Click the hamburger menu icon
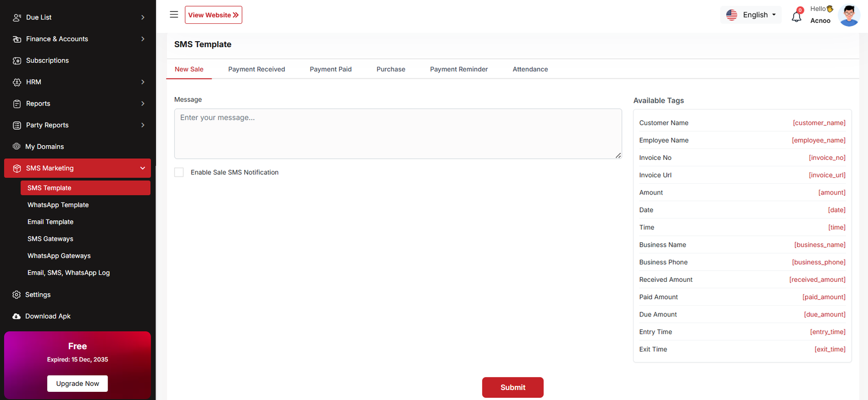Viewport: 868px width, 400px height. click(x=174, y=15)
